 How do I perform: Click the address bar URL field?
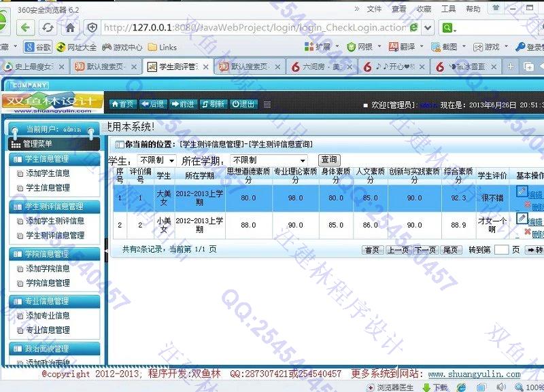[x=255, y=27]
